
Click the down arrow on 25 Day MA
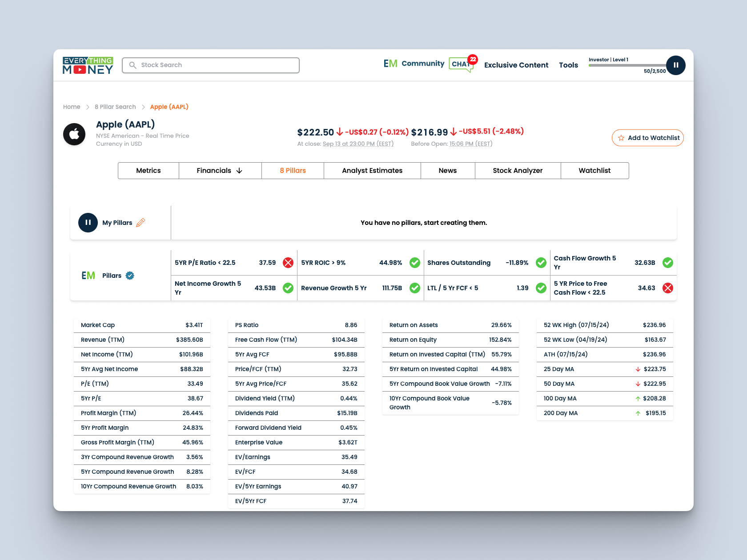(638, 369)
